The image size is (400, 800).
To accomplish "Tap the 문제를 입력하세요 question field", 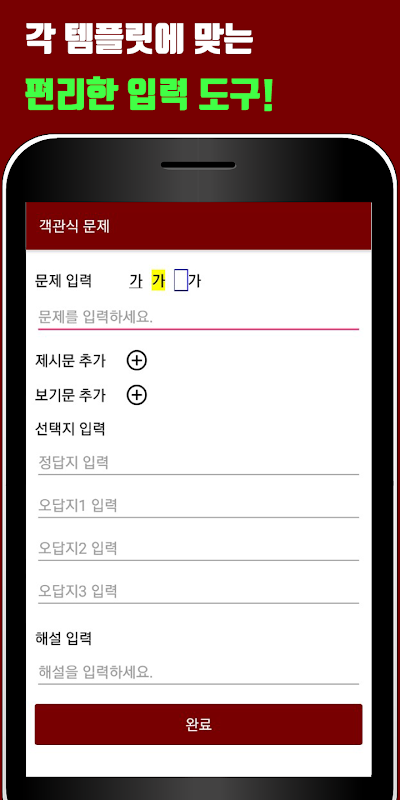I will (198, 317).
